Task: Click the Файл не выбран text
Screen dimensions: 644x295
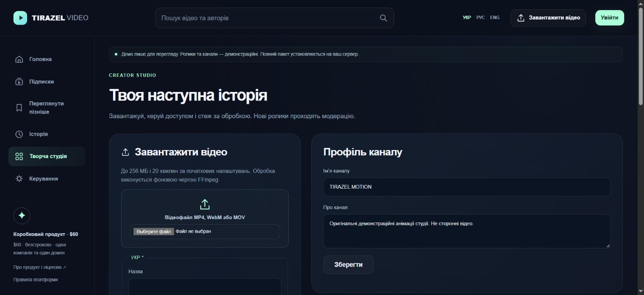Action: click(193, 231)
